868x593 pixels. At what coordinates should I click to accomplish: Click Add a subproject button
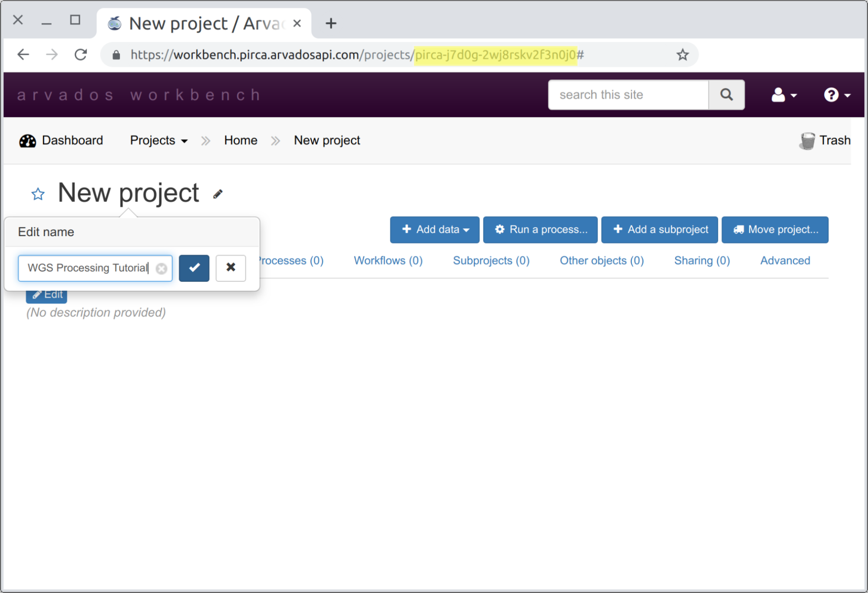pos(659,230)
